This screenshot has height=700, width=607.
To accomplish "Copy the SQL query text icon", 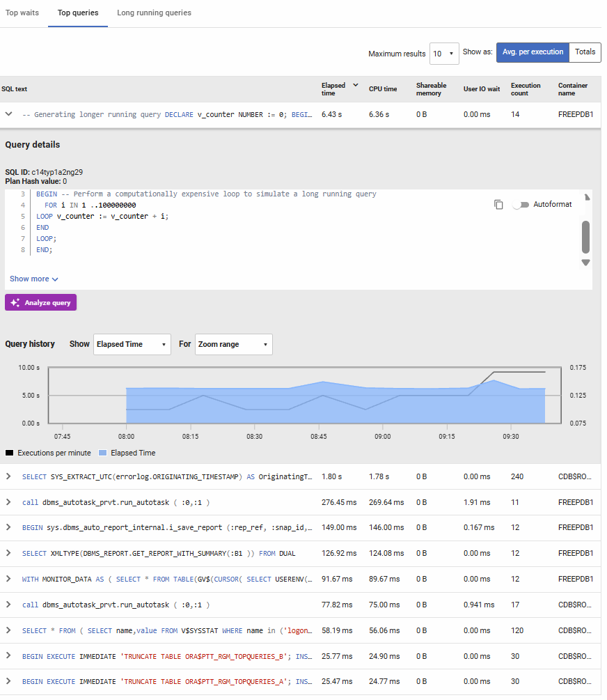I will [x=498, y=205].
